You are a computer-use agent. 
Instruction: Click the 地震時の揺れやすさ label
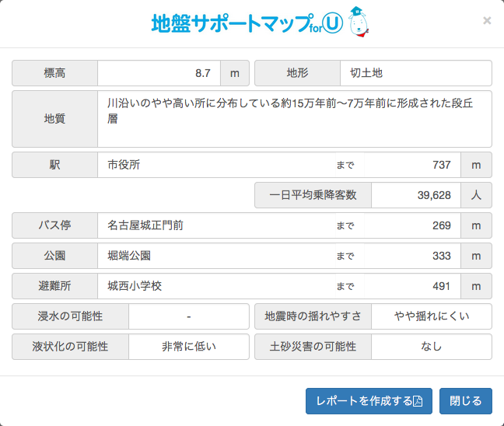313,316
